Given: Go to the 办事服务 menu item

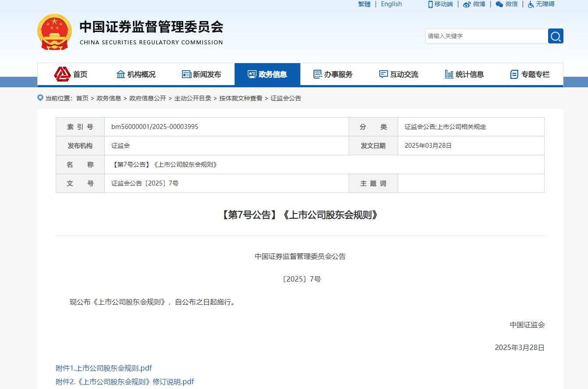Looking at the screenshot, I should (x=333, y=75).
